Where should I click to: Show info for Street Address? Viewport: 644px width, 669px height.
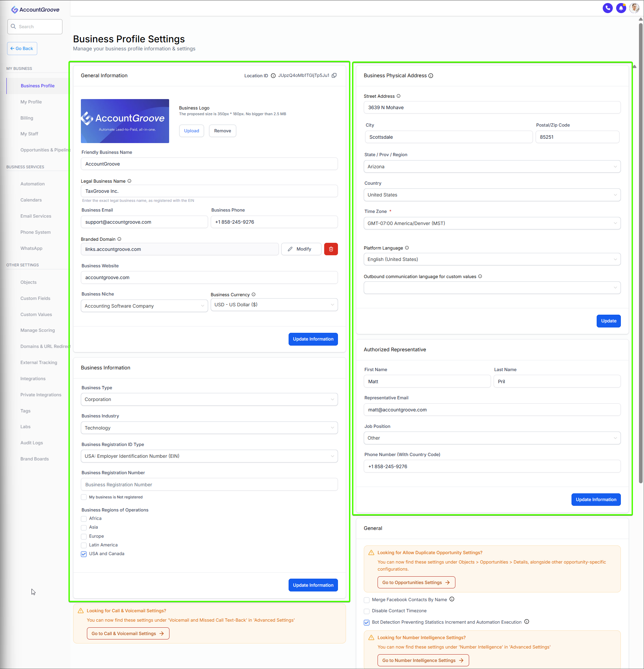398,96
